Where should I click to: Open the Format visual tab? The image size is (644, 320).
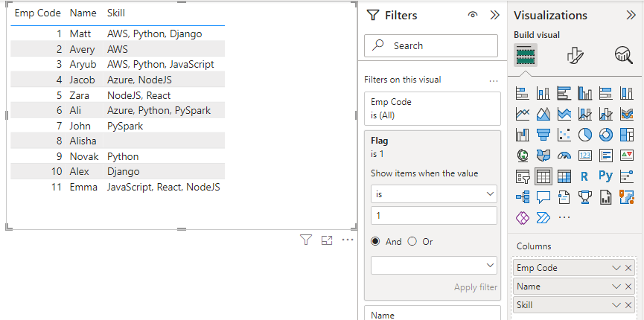coord(575,55)
